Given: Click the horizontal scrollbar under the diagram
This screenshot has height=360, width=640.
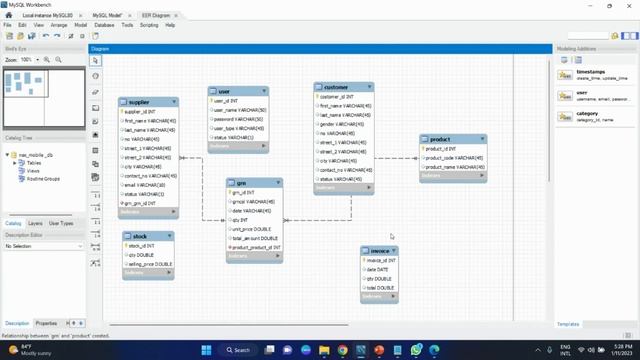Looking at the screenshot, I should point(229,325).
